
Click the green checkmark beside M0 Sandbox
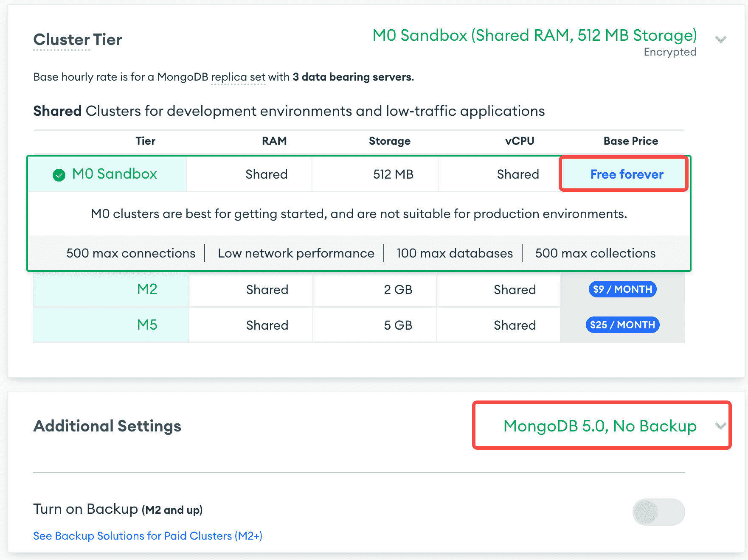coord(59,175)
